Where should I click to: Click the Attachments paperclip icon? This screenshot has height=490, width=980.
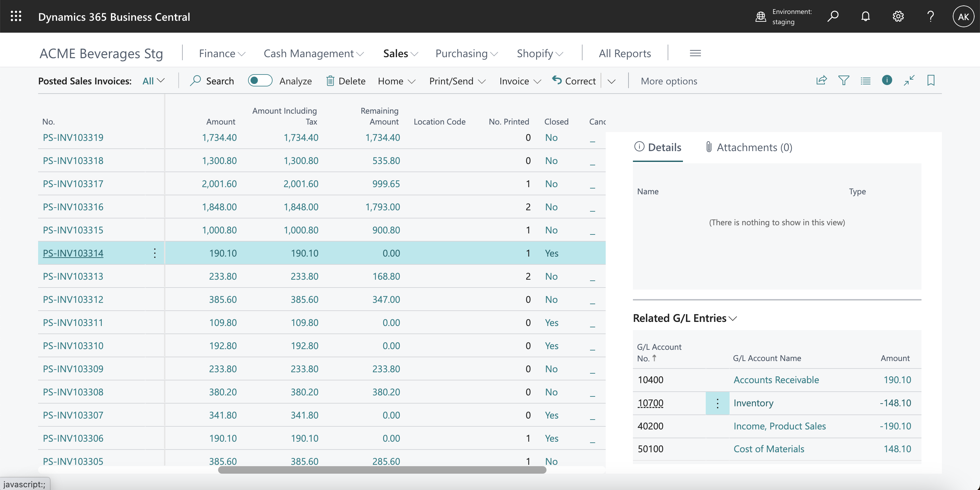click(708, 147)
